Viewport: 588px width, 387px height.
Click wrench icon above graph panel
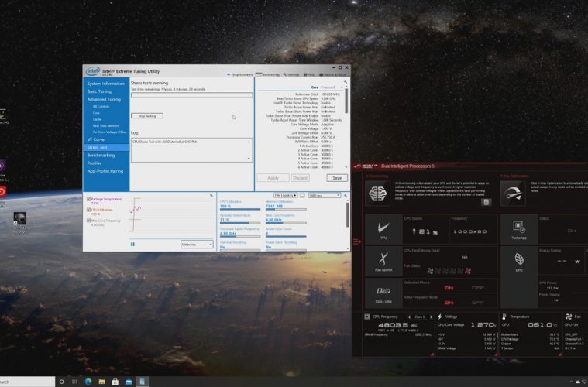(211, 195)
